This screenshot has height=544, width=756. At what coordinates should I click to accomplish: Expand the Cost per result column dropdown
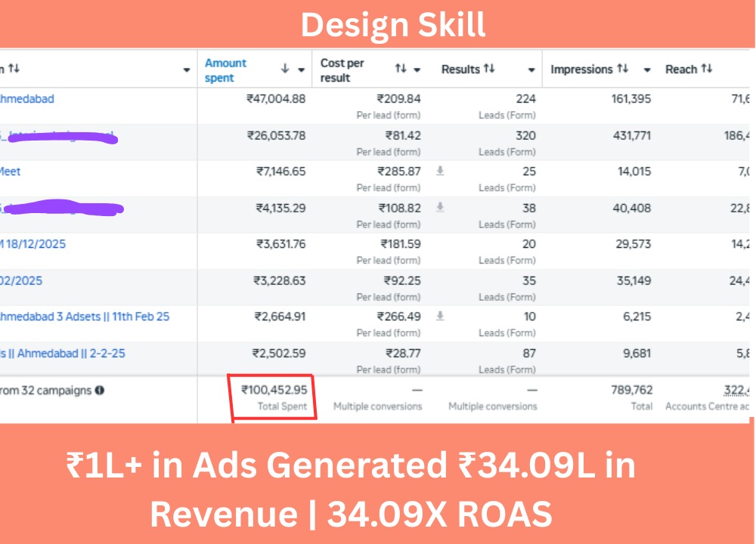(417, 70)
